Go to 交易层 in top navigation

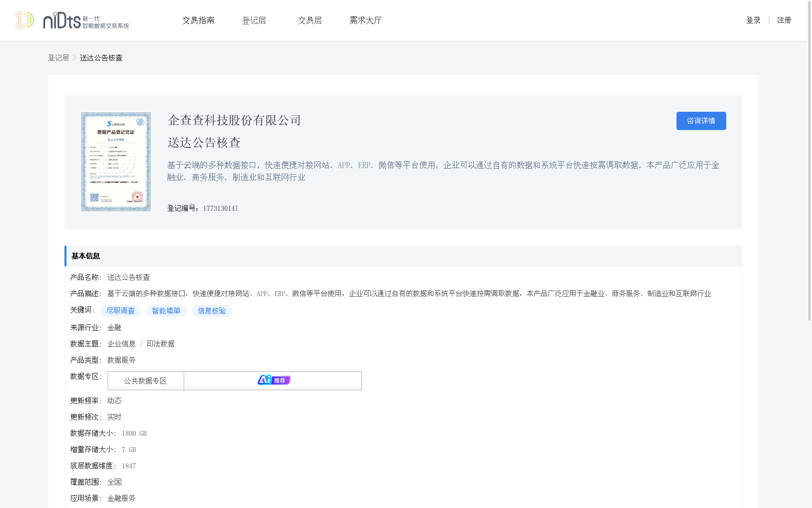pos(310,20)
